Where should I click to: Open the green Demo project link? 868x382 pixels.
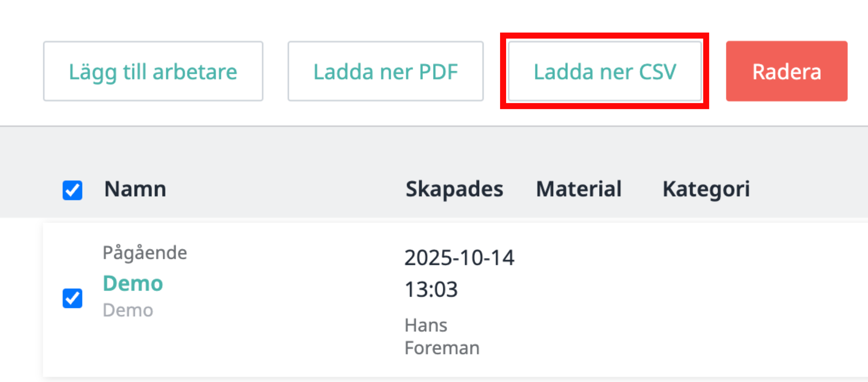tap(133, 283)
